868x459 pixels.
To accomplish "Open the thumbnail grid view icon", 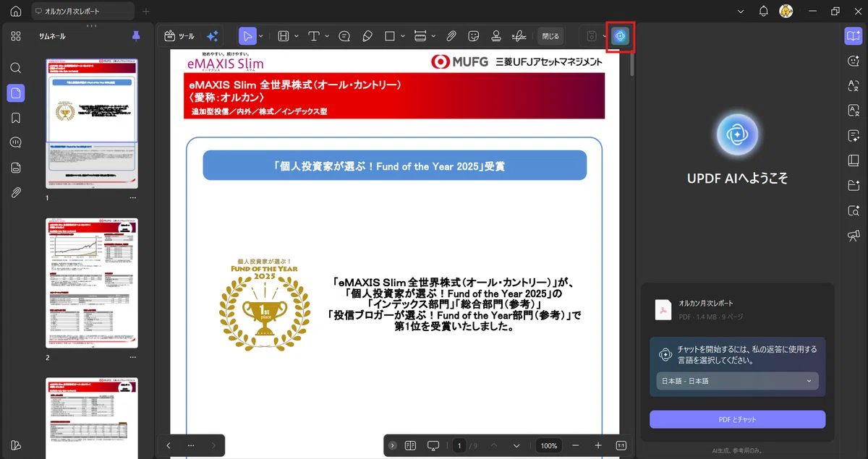I will point(16,36).
